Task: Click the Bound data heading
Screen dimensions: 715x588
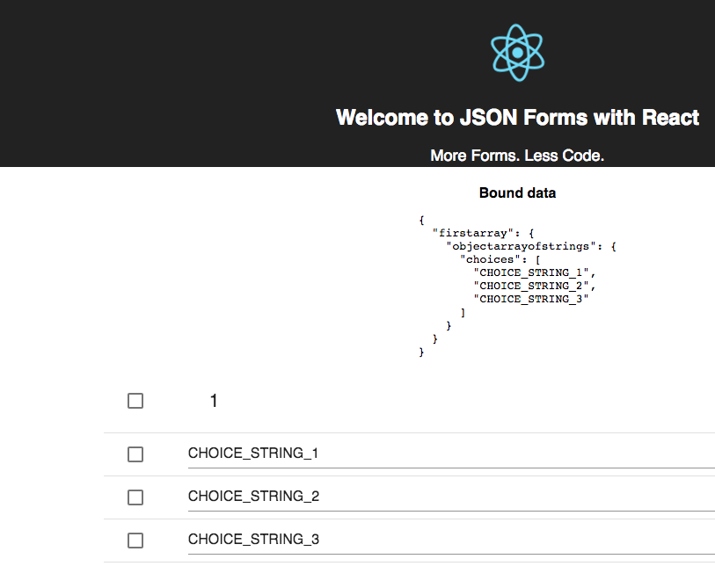Action: (x=517, y=192)
